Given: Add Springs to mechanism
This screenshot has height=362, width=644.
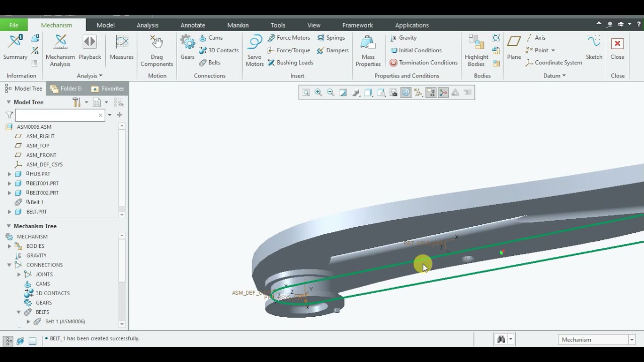Looking at the screenshot, I should (x=331, y=38).
